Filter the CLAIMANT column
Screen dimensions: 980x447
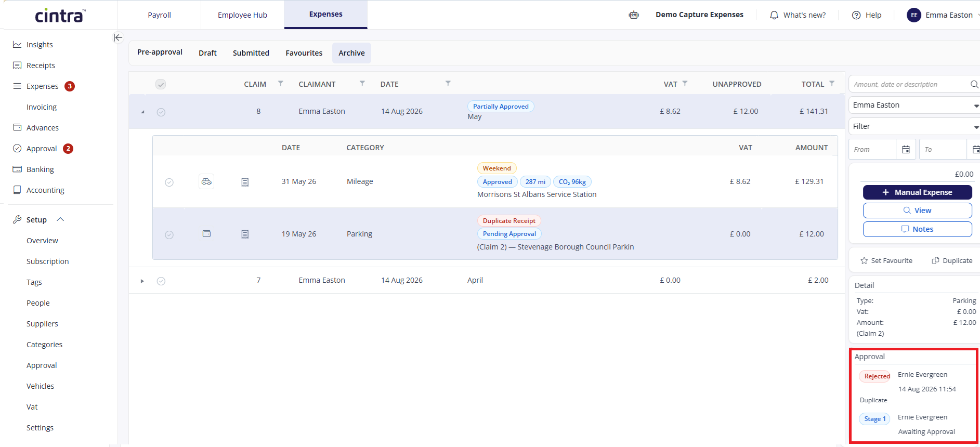pyautogui.click(x=362, y=83)
